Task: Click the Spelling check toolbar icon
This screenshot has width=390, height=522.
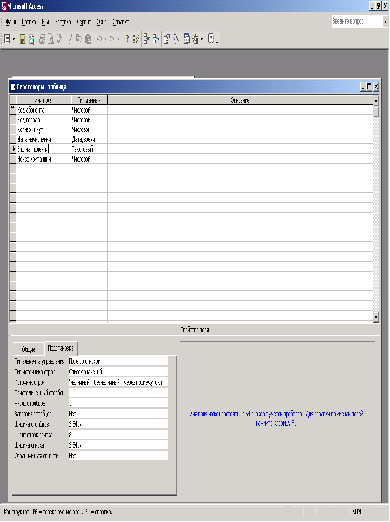Action: (59, 39)
